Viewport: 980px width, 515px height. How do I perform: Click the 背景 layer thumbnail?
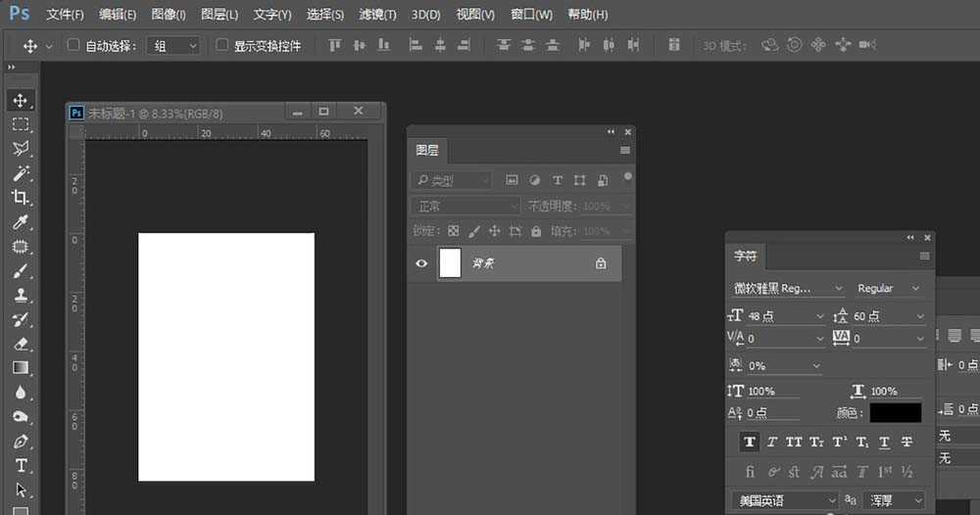point(450,263)
